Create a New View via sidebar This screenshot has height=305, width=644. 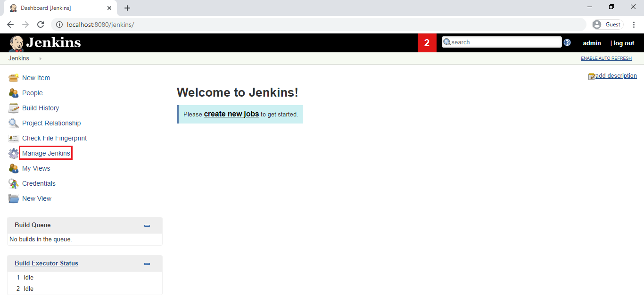tap(37, 198)
